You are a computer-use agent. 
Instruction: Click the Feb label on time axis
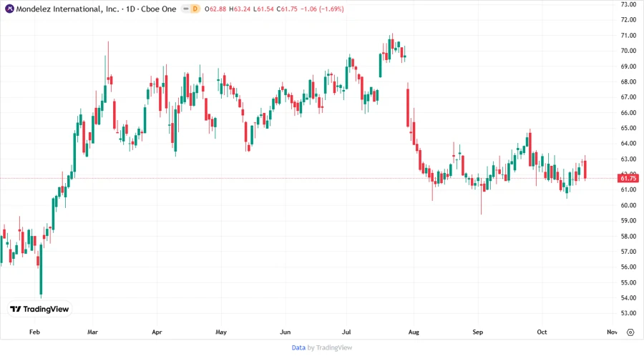[34, 332]
